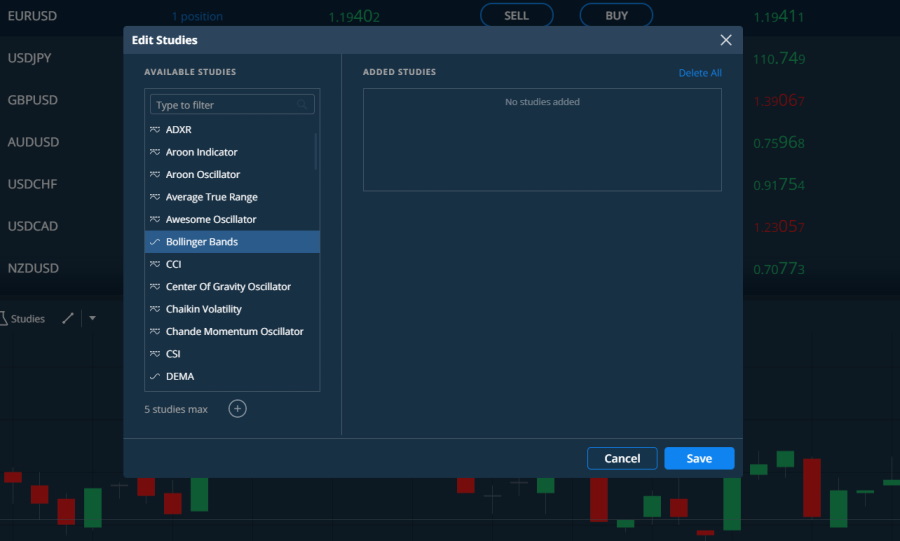
Task: Close the Edit Studies dialog
Action: [726, 40]
